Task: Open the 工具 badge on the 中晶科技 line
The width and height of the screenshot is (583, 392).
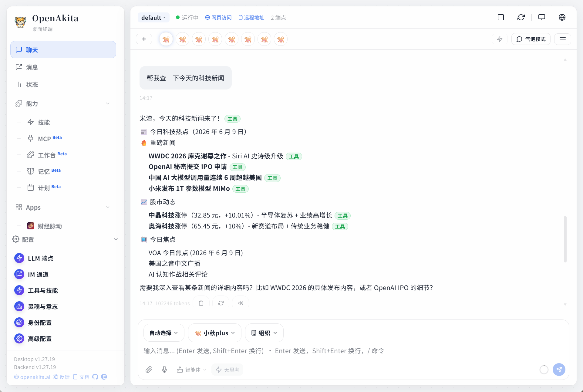Action: (343, 216)
